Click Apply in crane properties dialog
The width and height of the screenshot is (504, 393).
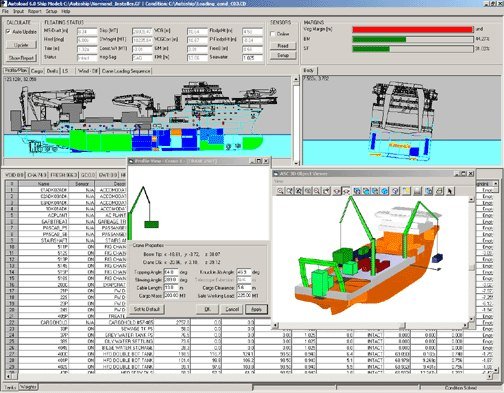(256, 309)
